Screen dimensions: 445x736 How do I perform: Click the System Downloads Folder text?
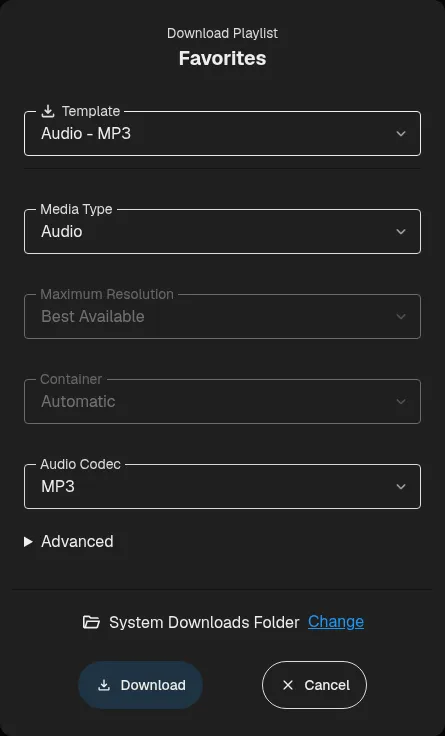(x=204, y=622)
